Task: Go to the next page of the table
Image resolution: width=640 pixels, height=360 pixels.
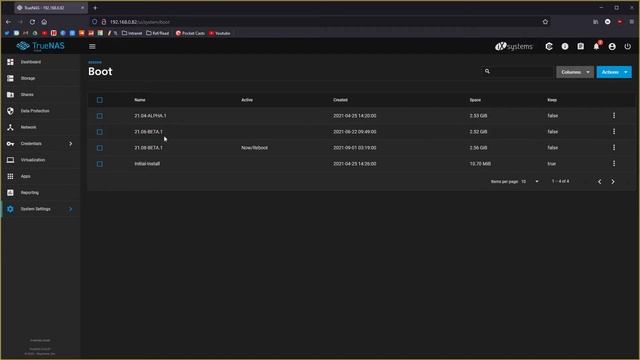Action: pos(613,182)
